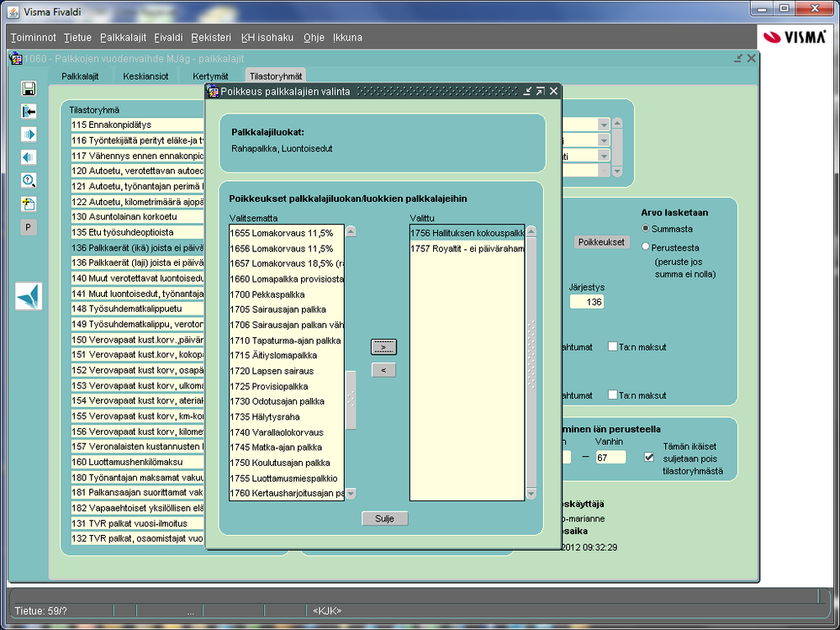This screenshot has height=630, width=840.
Task: Select 1756 Hallituksen kokouspalkkio in Valittu list
Action: (x=468, y=233)
